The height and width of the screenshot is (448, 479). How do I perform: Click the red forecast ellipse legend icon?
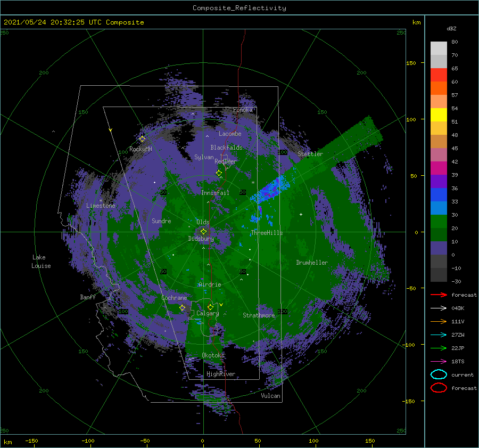pyautogui.click(x=439, y=388)
